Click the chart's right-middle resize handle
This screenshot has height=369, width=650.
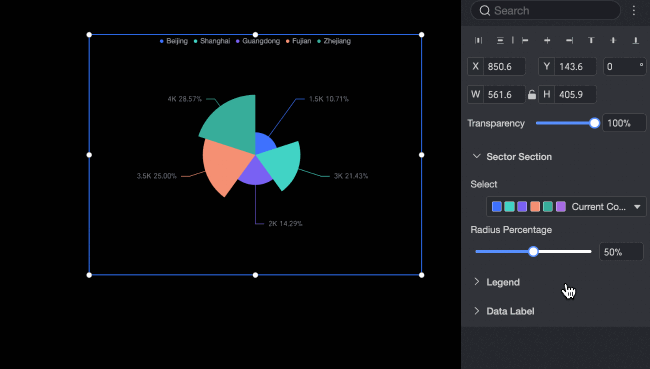point(422,155)
